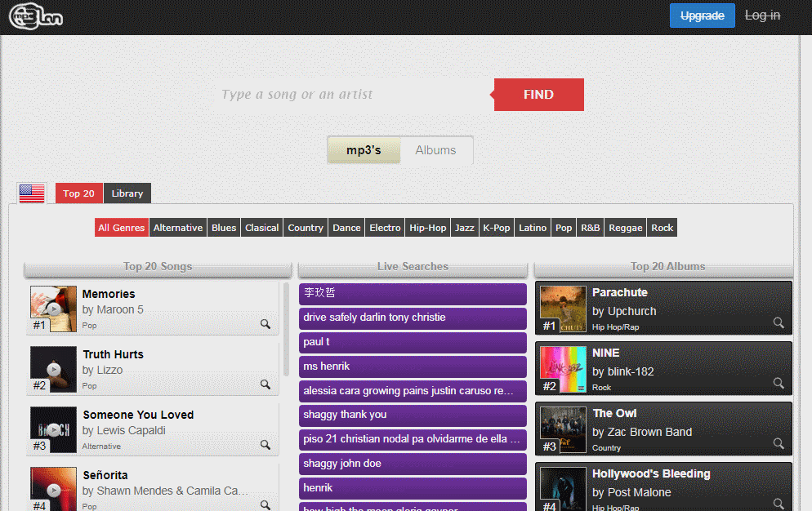
Task: Click magnifier icon on The Owl album
Action: pos(779,444)
